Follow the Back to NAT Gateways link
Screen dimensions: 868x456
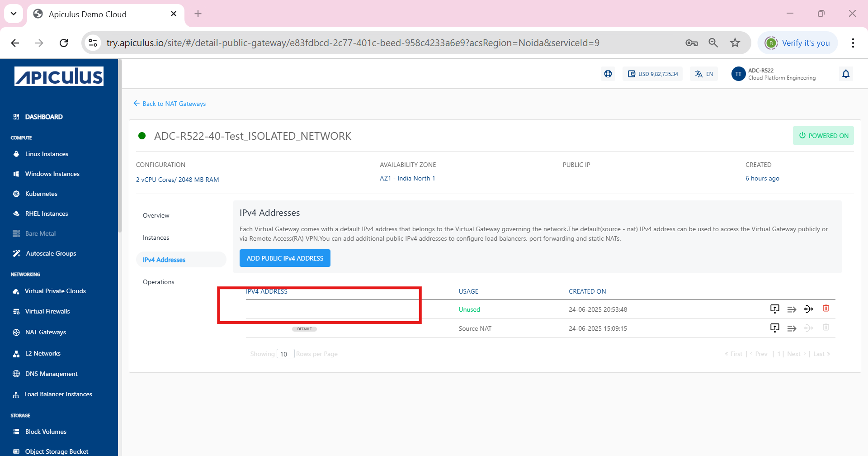pyautogui.click(x=174, y=104)
